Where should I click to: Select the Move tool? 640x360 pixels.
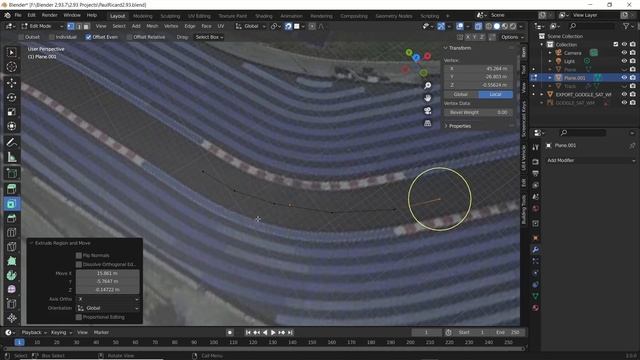[11, 83]
